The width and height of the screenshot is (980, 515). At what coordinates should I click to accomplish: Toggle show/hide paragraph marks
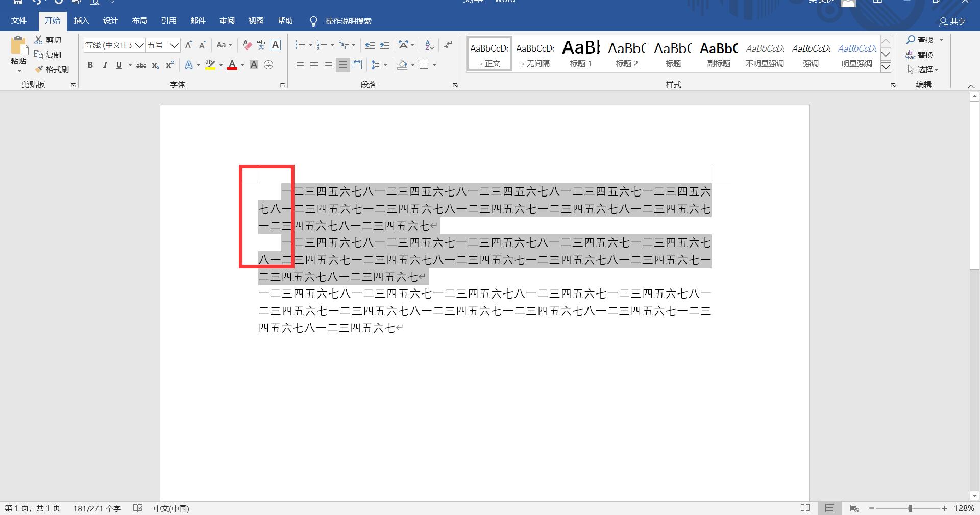[x=448, y=45]
